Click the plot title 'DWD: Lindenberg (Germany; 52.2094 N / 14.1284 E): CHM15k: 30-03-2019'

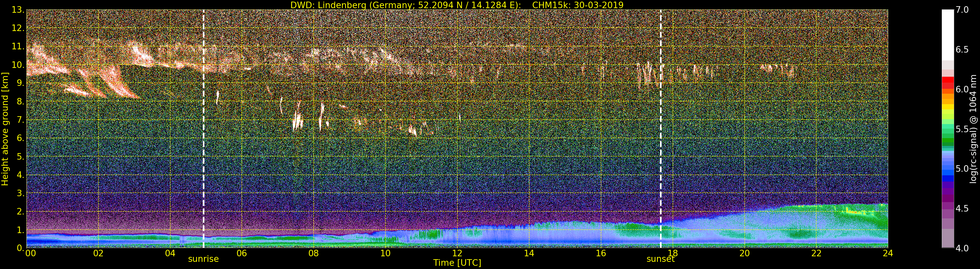[457, 5]
